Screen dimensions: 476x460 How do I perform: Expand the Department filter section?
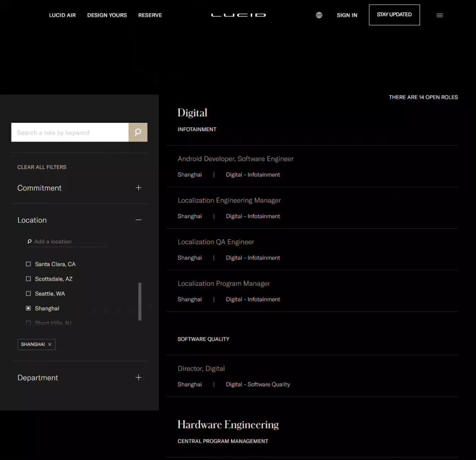tap(138, 378)
